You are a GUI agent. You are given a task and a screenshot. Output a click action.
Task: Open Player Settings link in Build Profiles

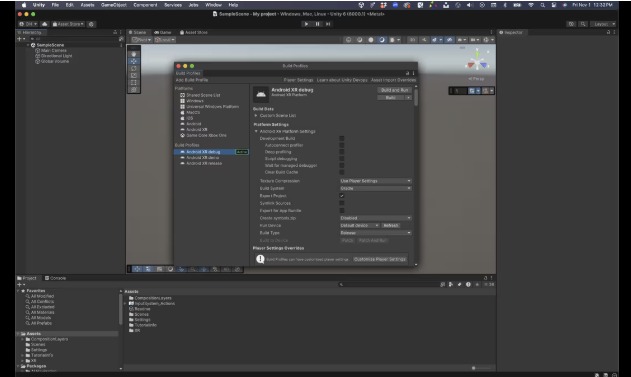pos(298,80)
